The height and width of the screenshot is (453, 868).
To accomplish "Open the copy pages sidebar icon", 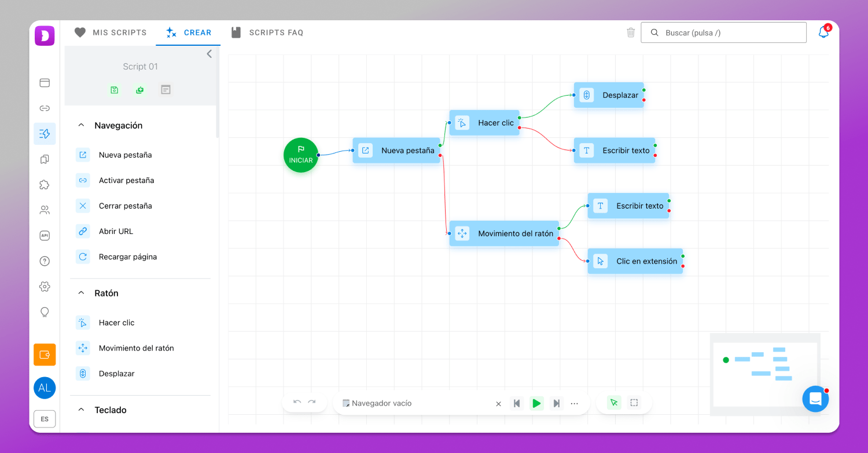I will pos(45,159).
